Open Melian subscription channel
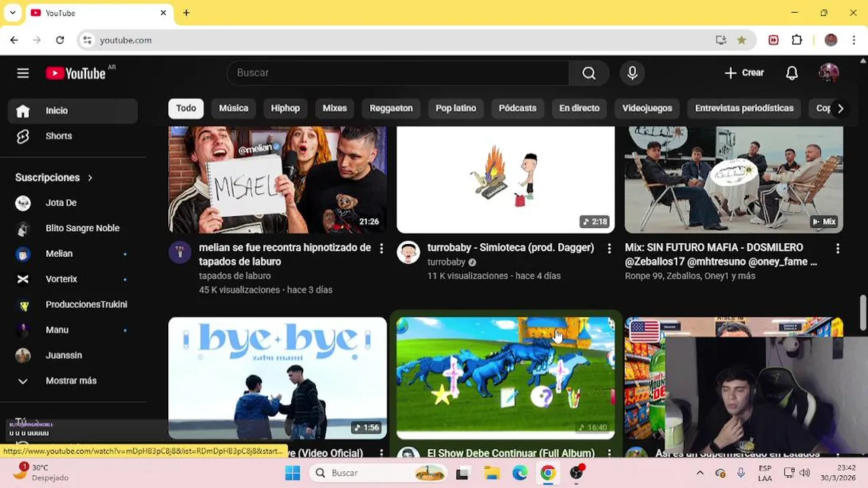Screen dimensions: 868x488 [x=73, y=253]
